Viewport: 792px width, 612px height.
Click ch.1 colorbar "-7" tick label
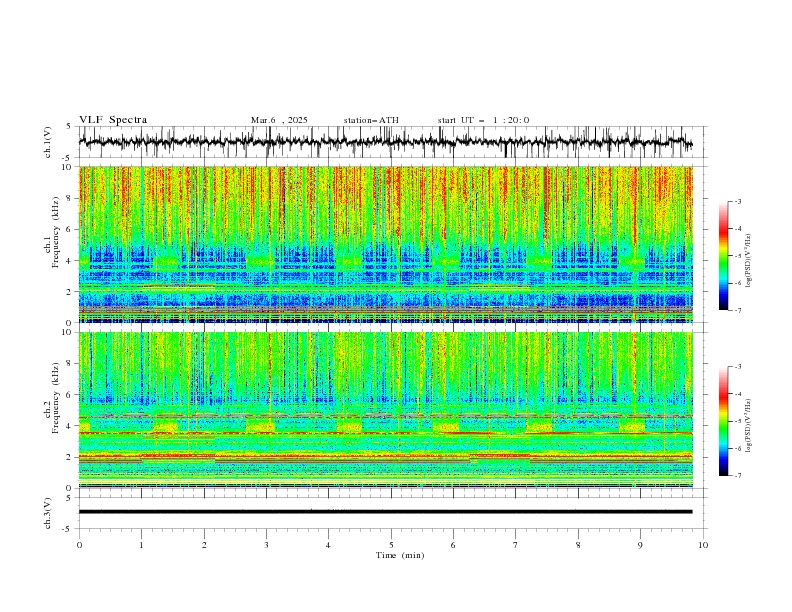[738, 310]
